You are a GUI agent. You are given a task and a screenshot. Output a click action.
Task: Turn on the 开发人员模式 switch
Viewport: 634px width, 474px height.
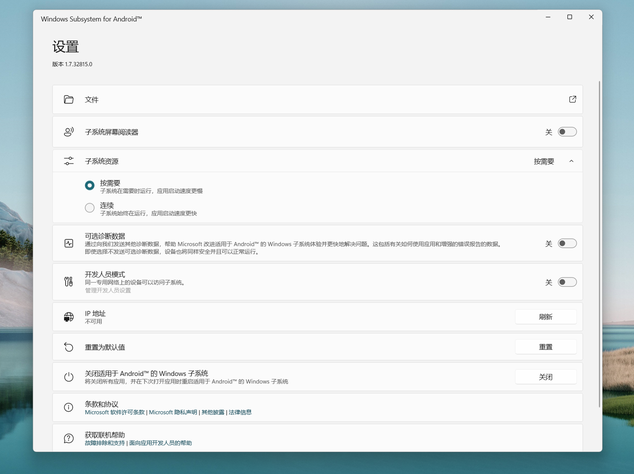click(x=567, y=282)
